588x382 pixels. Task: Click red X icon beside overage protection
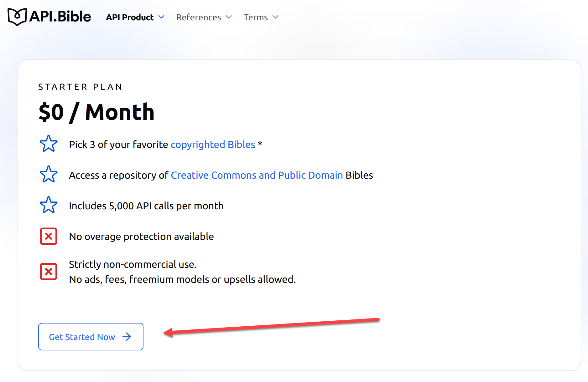click(49, 236)
